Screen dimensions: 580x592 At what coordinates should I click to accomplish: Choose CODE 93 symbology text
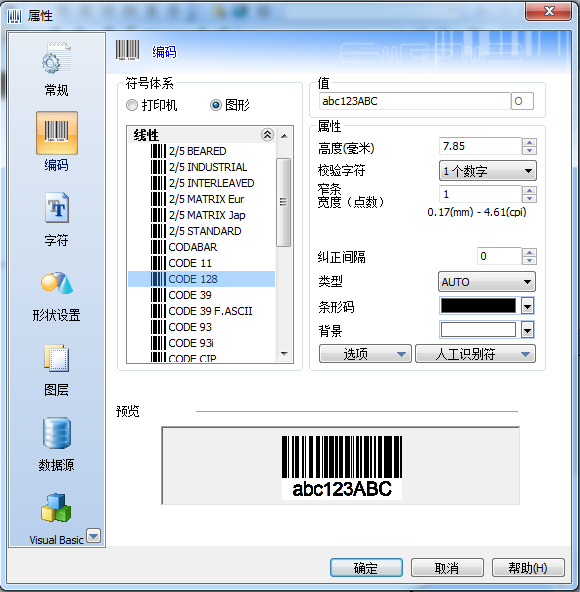pyautogui.click(x=190, y=327)
